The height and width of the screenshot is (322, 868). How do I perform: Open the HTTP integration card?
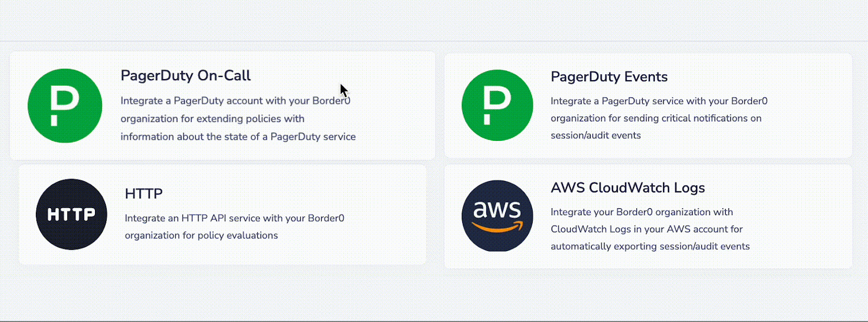coord(222,214)
